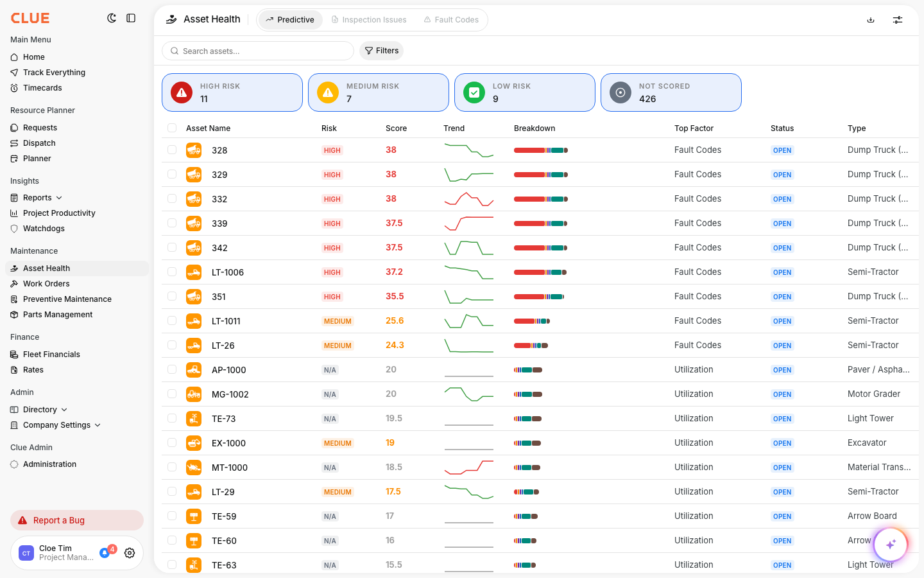Expand the Reports menu chevron

(x=59, y=198)
